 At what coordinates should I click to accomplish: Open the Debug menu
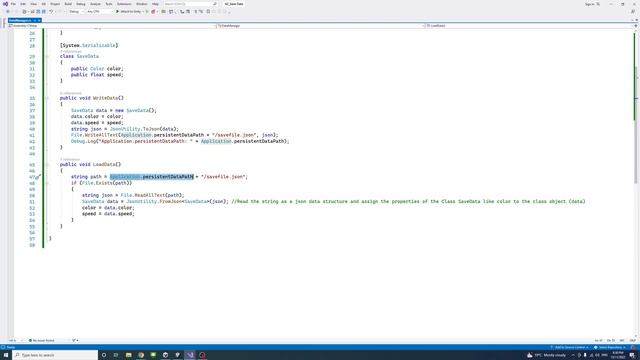(81, 4)
